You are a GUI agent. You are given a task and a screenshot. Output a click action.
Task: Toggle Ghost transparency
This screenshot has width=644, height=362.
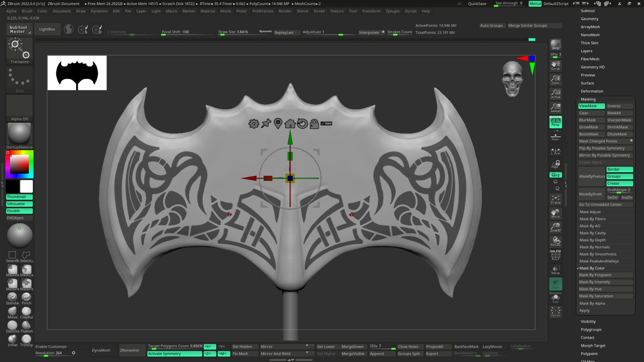coord(555,284)
